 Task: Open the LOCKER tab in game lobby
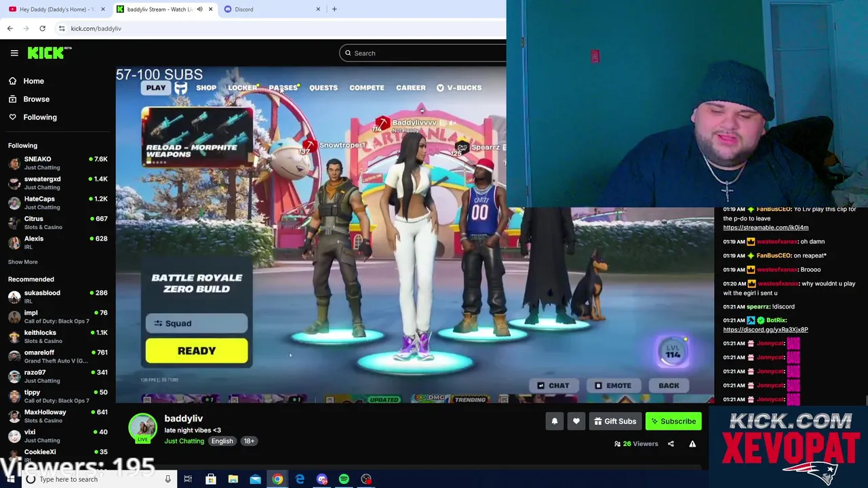[242, 87]
